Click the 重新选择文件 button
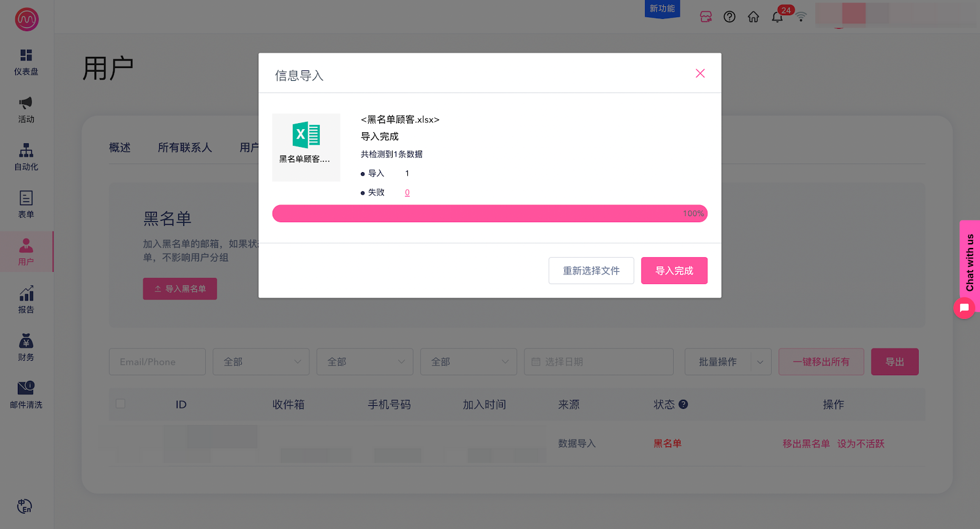The image size is (980, 529). tap(591, 271)
